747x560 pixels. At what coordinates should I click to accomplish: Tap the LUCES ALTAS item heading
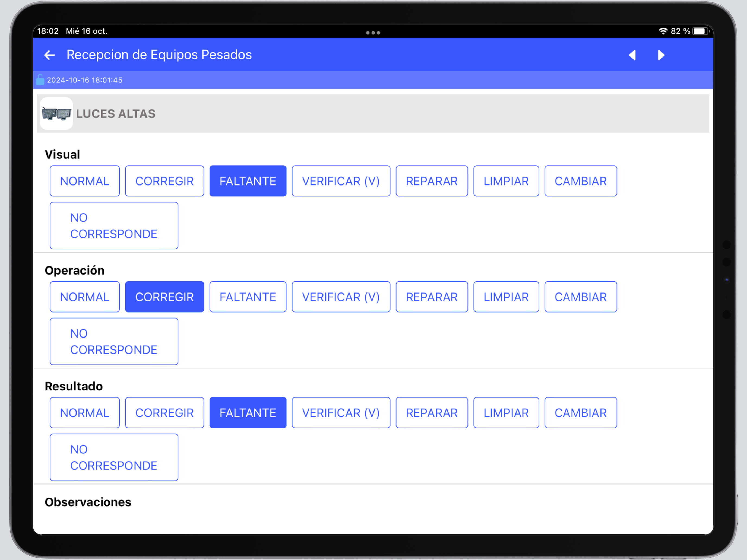[115, 114]
